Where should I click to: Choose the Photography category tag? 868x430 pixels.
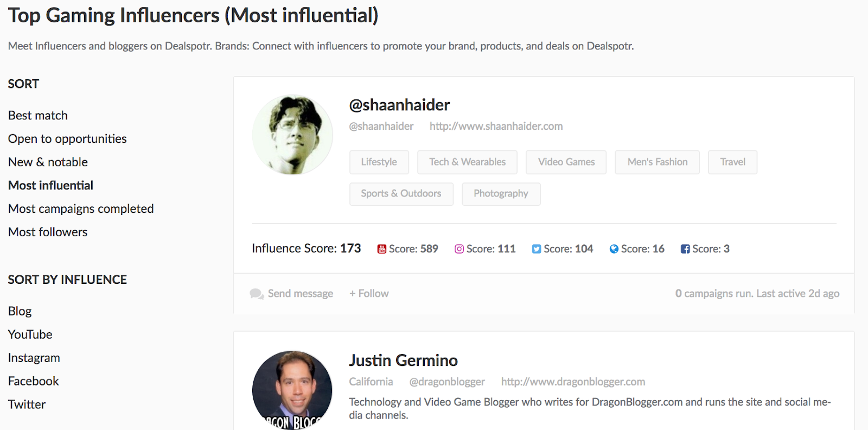501,194
